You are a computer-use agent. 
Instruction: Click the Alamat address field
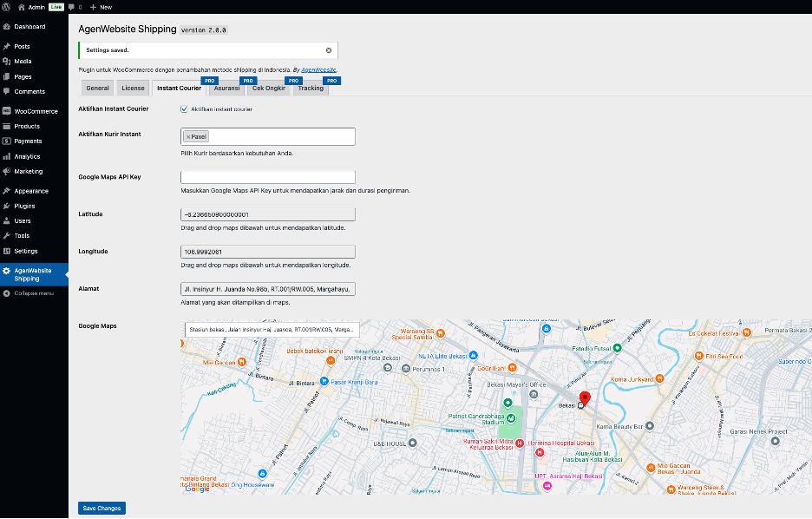coord(268,289)
